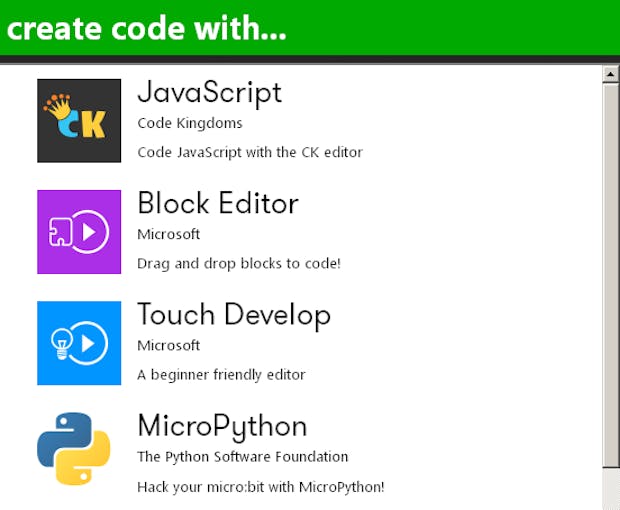
Task: Select the Block Editor heading
Action: [218, 203]
